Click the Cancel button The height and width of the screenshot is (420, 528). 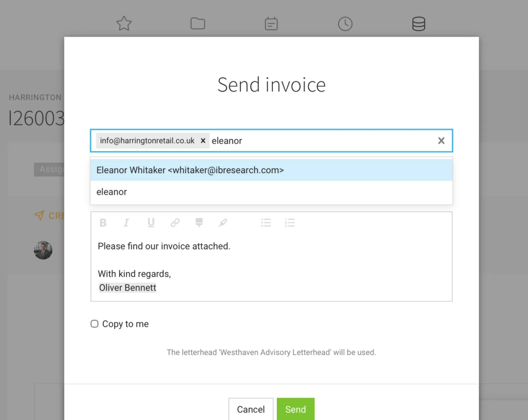[251, 409]
